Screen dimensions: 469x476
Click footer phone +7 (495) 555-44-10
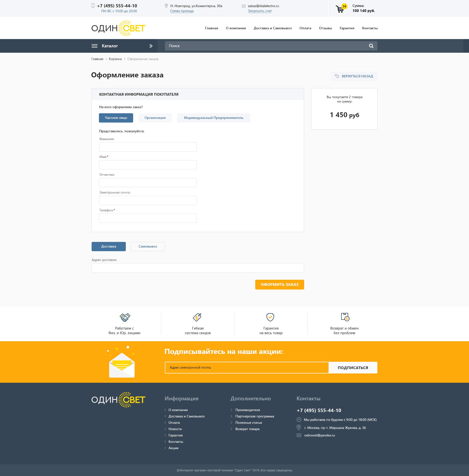[319, 410]
